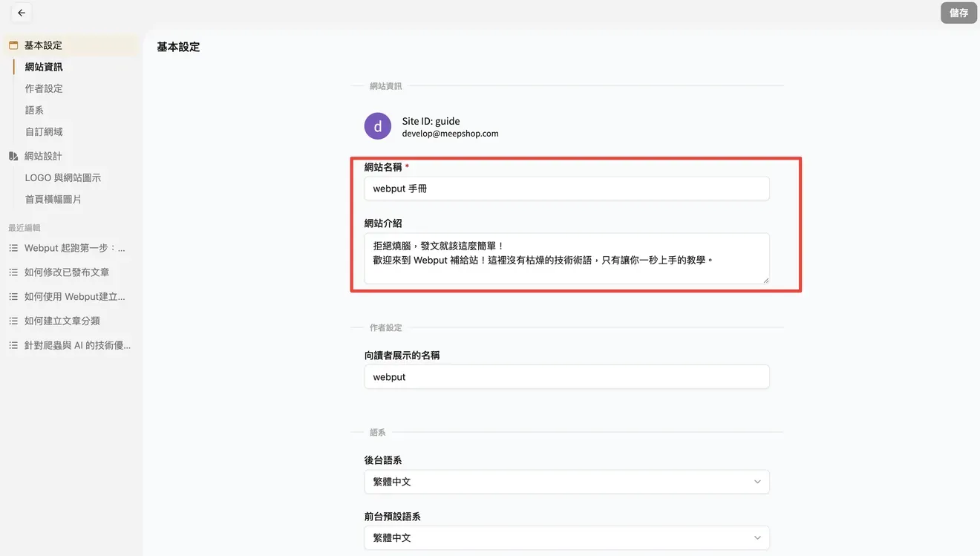This screenshot has width=980, height=556.
Task: Open recent article 如何修改已發布文章
Action: 67,272
